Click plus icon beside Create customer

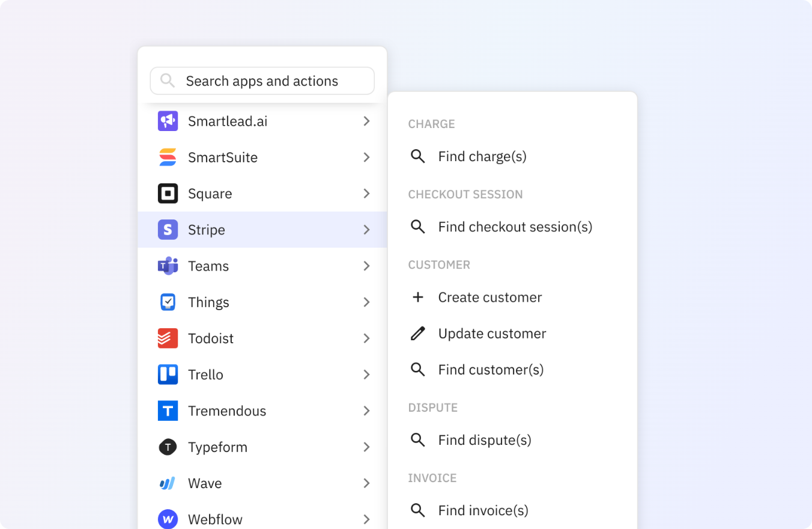point(417,297)
